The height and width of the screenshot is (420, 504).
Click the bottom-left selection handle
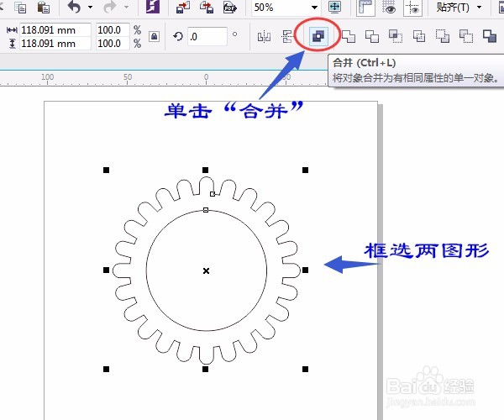point(107,370)
